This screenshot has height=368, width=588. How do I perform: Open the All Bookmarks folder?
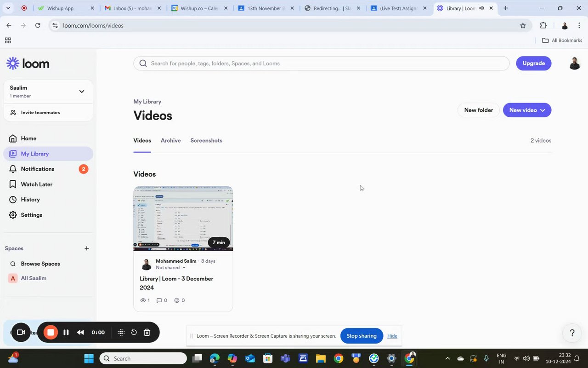(562, 40)
